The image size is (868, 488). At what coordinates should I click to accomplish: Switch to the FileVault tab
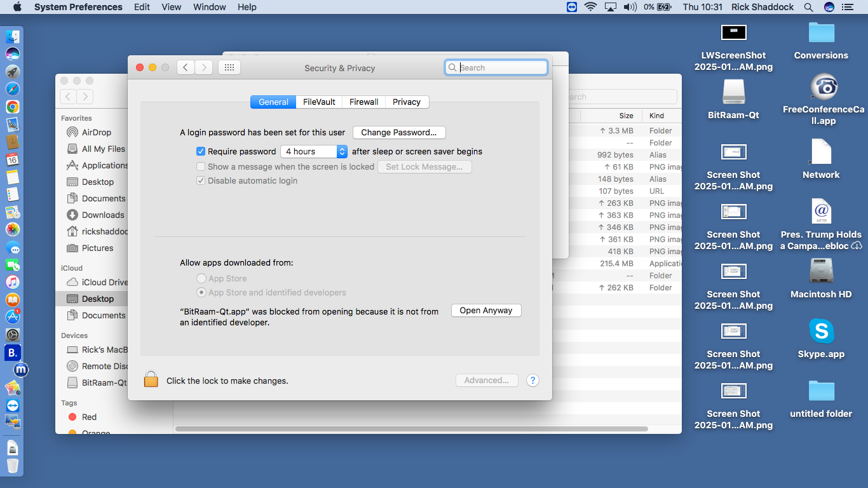tap(319, 102)
